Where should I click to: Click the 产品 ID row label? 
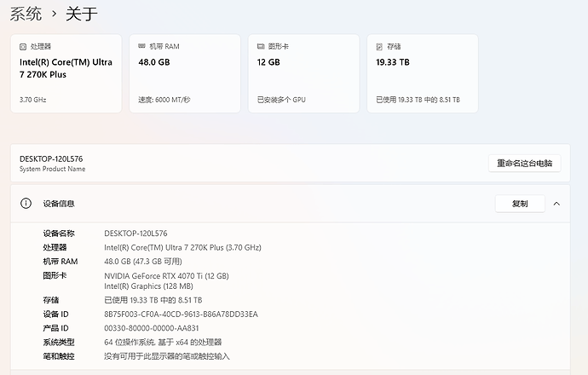(56, 328)
